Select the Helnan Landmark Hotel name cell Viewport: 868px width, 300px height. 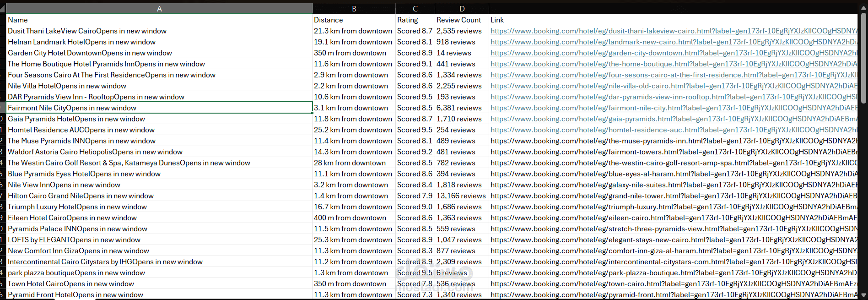pyautogui.click(x=159, y=42)
